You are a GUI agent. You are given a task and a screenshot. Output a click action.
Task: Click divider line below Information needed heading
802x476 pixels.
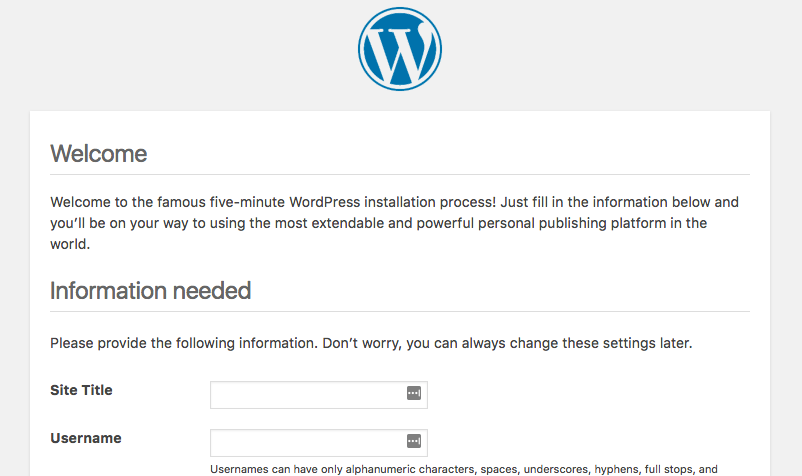tap(400, 311)
